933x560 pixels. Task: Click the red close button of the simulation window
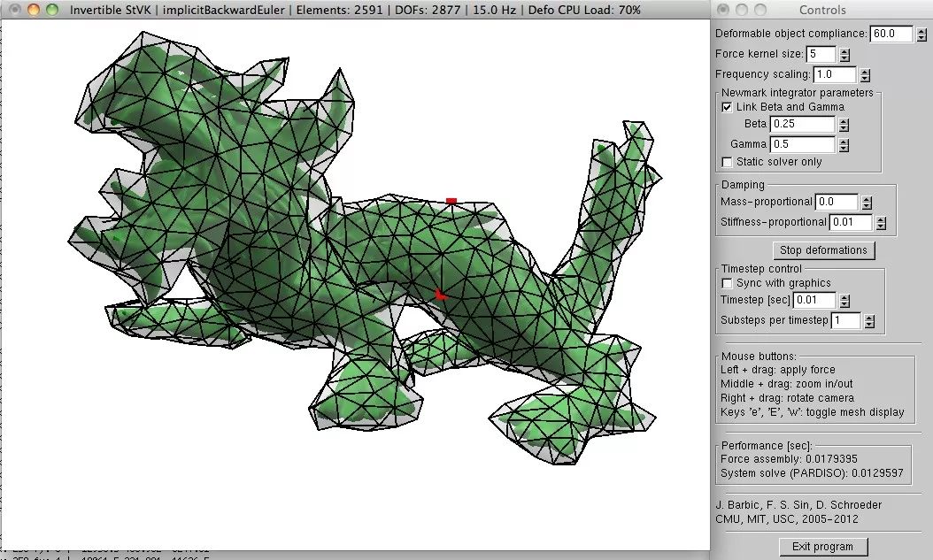click(x=15, y=10)
